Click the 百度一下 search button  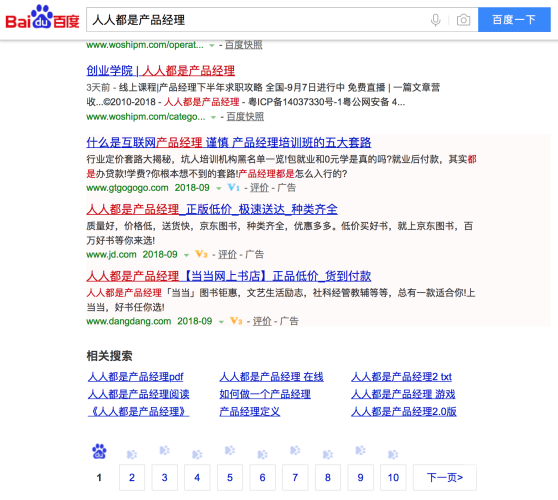click(x=514, y=20)
